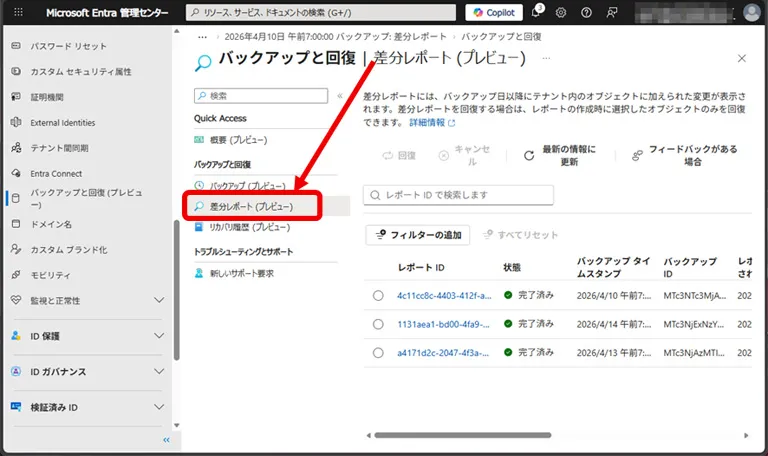This screenshot has height=456, width=768.
Task: Open Entra Connect in the sidebar
Action: click(x=56, y=173)
